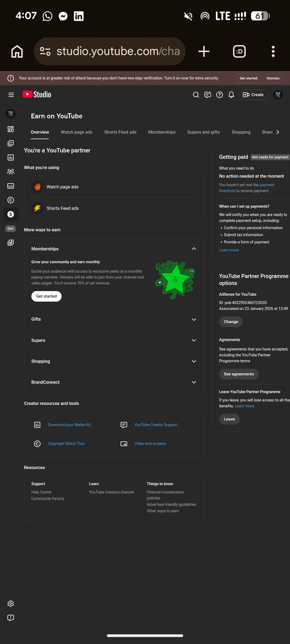Dismiss the security warning banner
Screen dimensions: 290x644
[273, 78]
